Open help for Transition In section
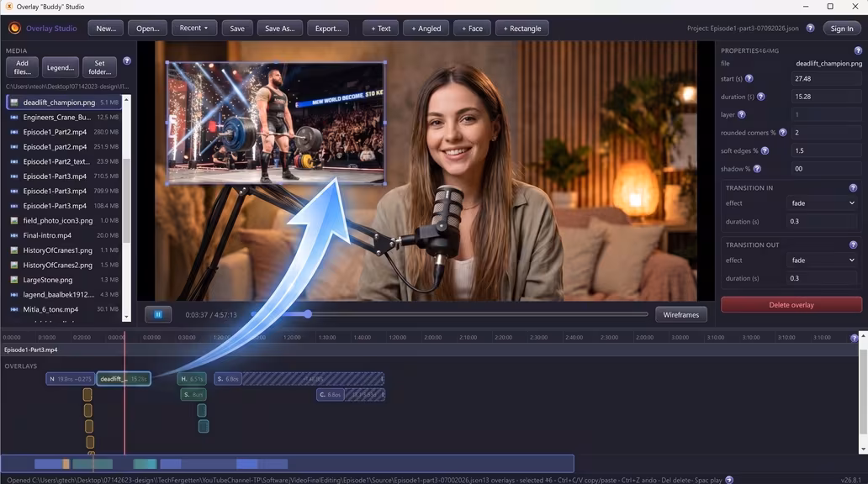 pos(853,188)
